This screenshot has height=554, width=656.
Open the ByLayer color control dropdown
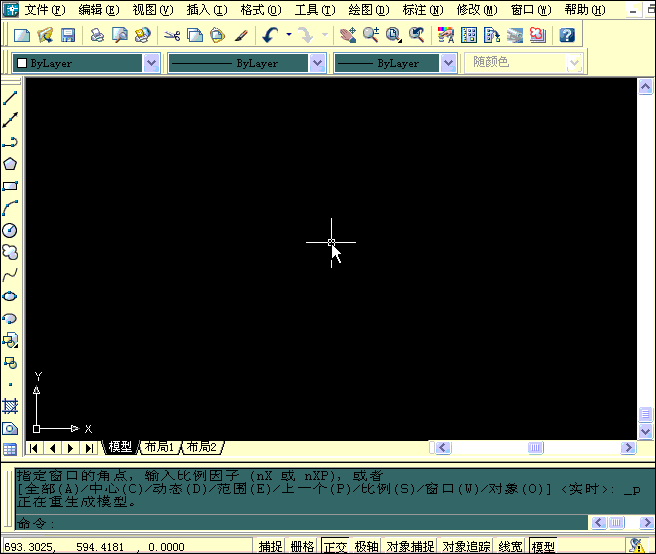151,63
